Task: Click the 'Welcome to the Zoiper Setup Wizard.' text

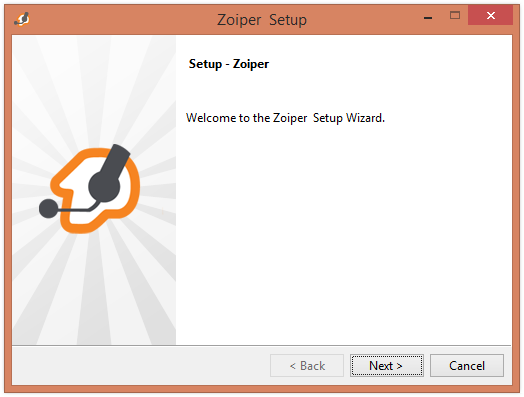Action: click(x=285, y=118)
